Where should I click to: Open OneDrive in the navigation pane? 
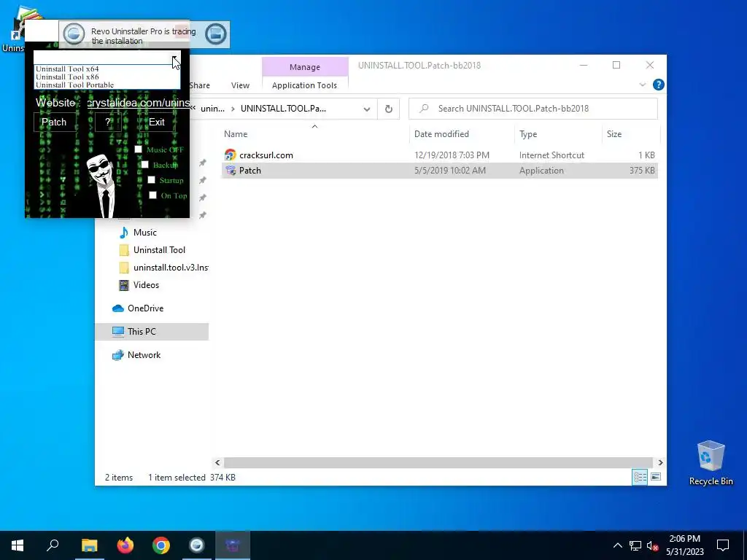click(x=145, y=308)
